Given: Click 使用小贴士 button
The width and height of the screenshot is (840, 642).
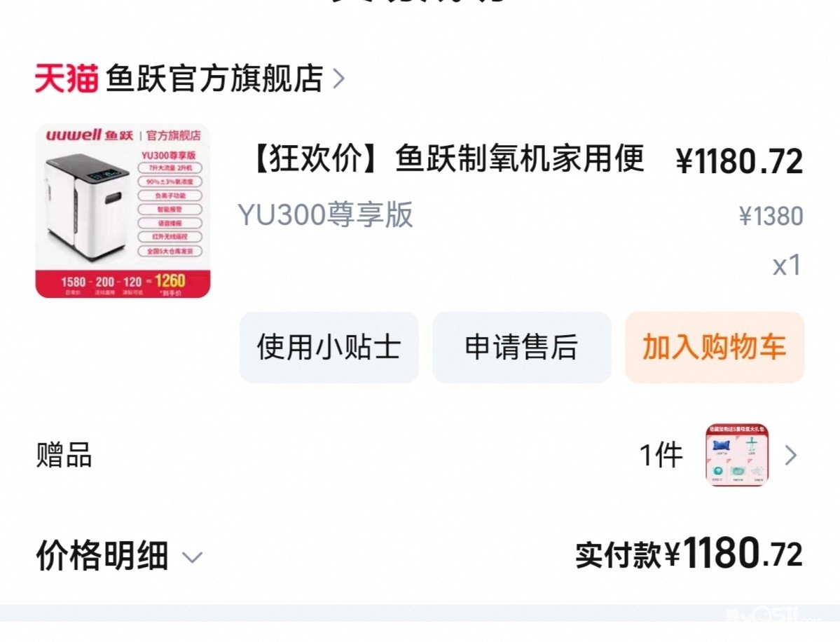Looking at the screenshot, I should point(329,347).
